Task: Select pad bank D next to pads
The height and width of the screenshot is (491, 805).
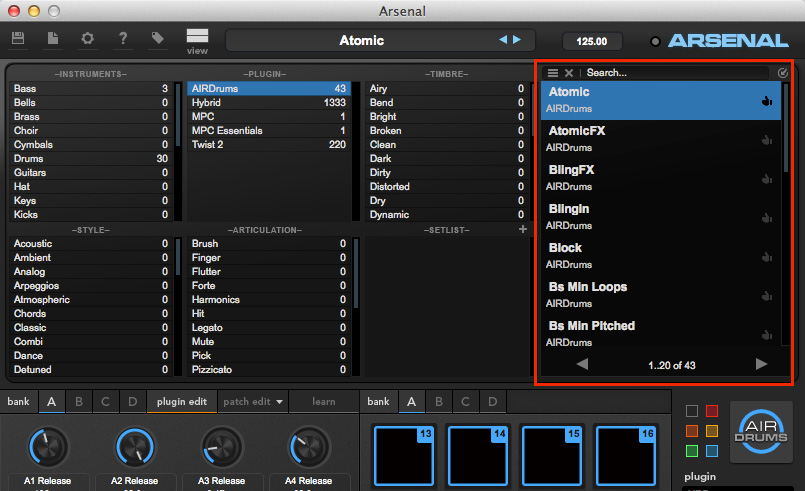Action: point(492,402)
